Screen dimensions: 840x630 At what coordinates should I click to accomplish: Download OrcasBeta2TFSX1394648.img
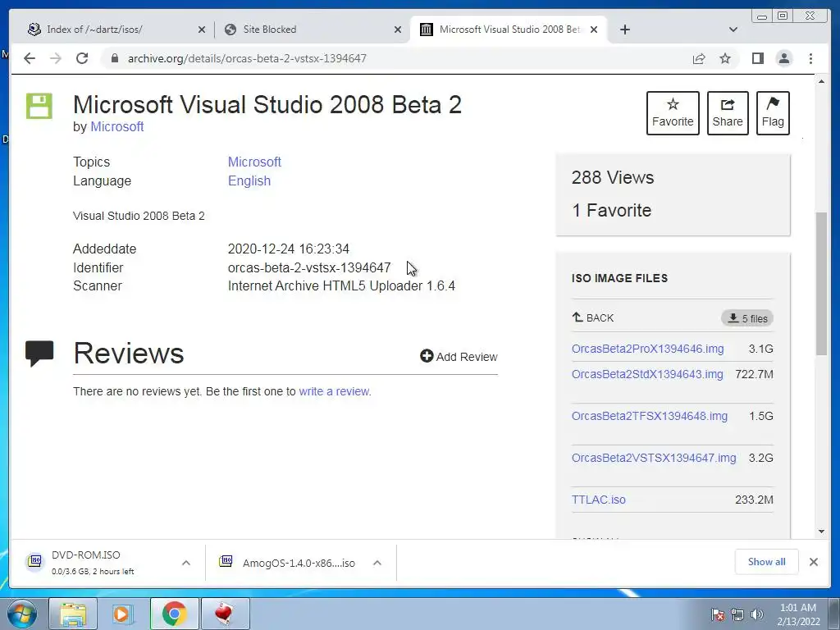point(650,416)
